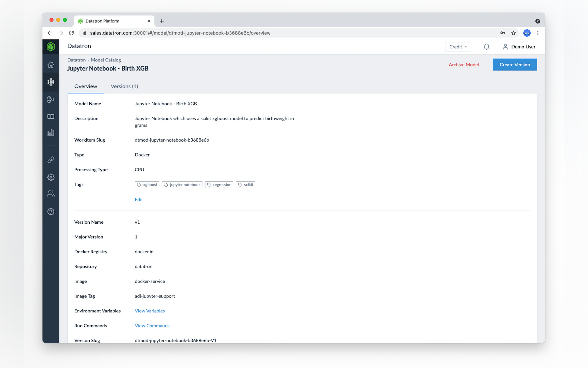Click the browser address bar URL

(x=180, y=33)
